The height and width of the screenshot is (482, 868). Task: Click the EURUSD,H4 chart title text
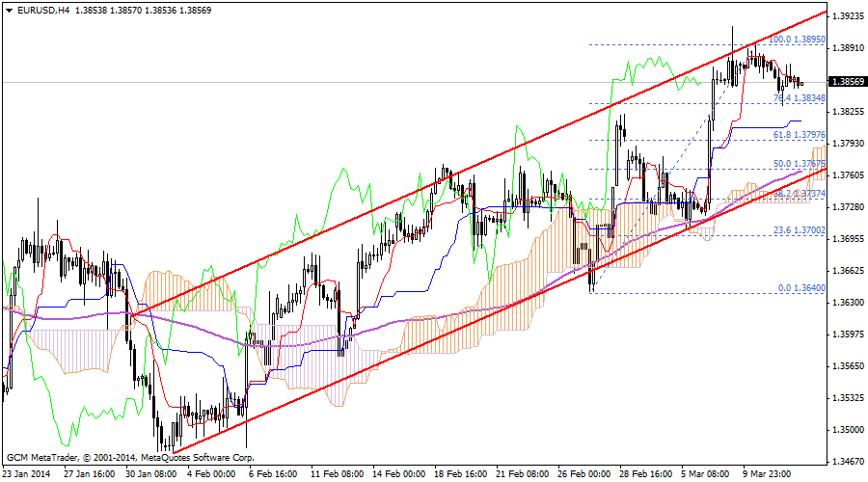(x=43, y=10)
